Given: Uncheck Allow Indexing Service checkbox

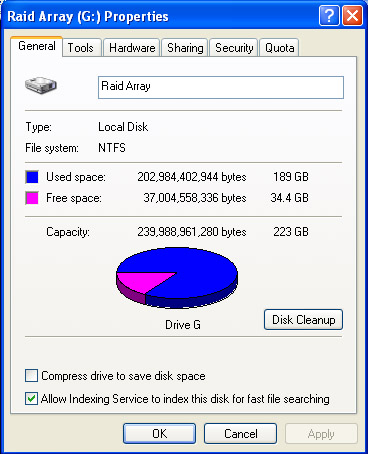Looking at the screenshot, I should [31, 399].
